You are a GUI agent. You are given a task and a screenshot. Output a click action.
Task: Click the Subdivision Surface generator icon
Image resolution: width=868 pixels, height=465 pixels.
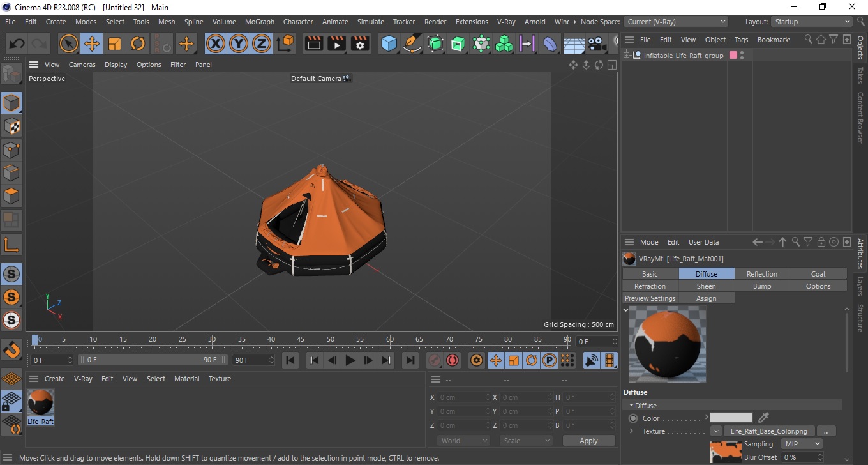pos(435,43)
